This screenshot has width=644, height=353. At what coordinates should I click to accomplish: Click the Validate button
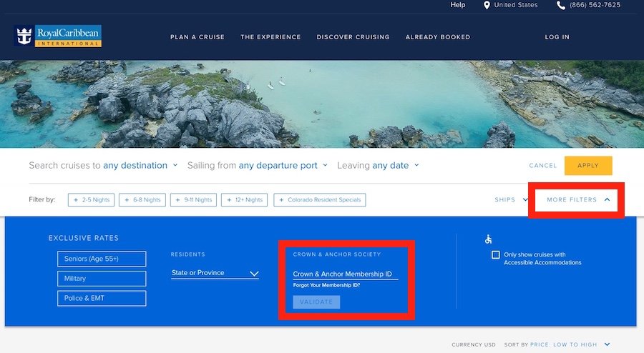(x=316, y=302)
